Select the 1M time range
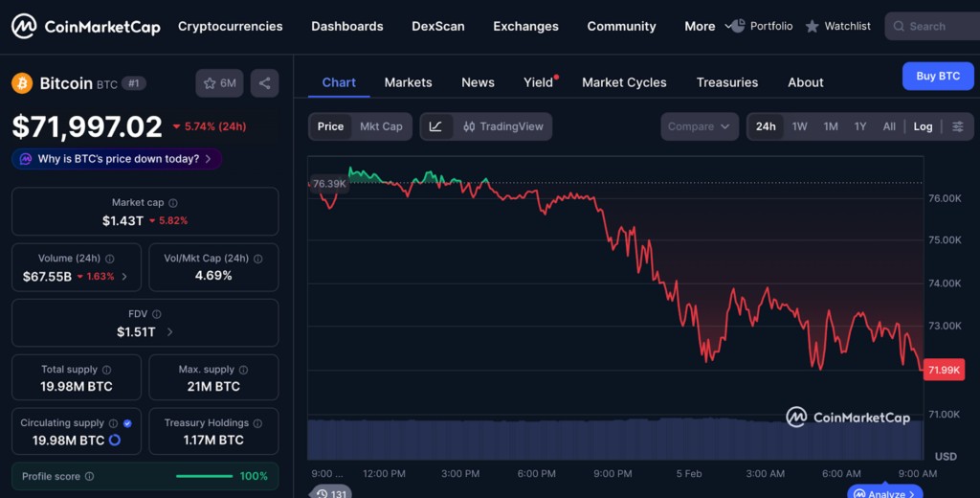The image size is (980, 498). [831, 126]
